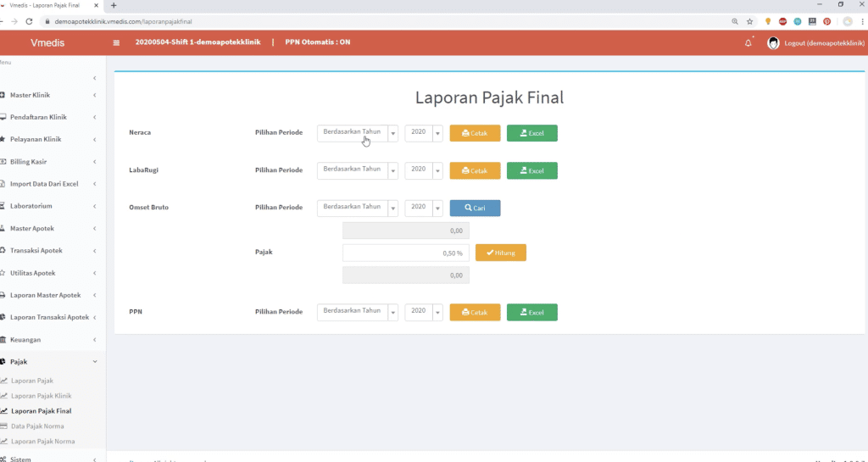Open Laporan Pajak Klinik submenu item

[41, 396]
